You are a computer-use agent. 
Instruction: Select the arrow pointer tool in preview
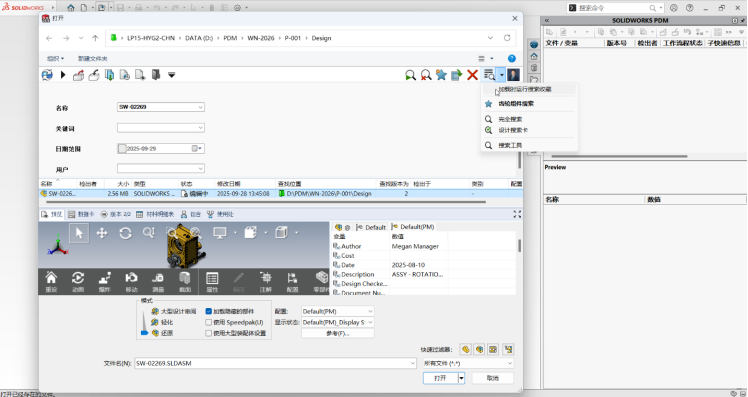coord(79,233)
